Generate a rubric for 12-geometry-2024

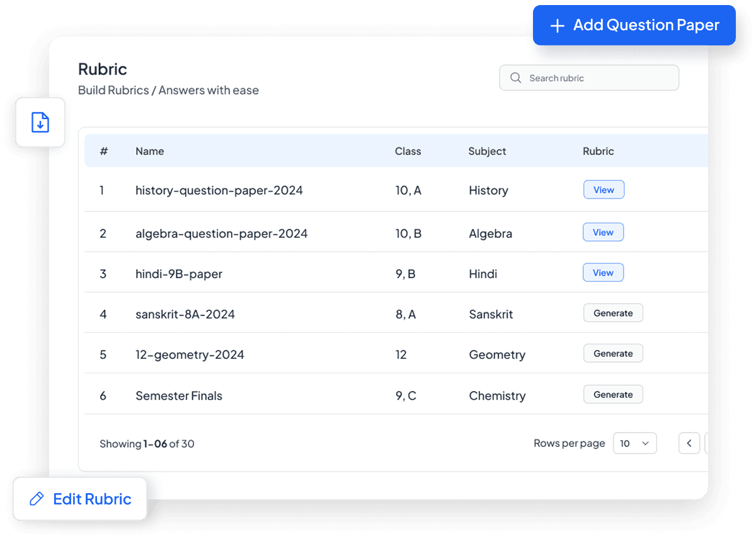[x=613, y=353]
